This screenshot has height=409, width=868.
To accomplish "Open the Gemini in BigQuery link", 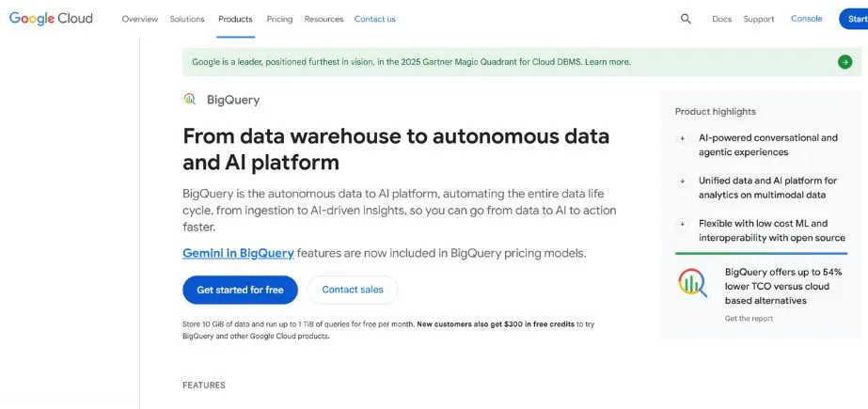I will point(238,254).
